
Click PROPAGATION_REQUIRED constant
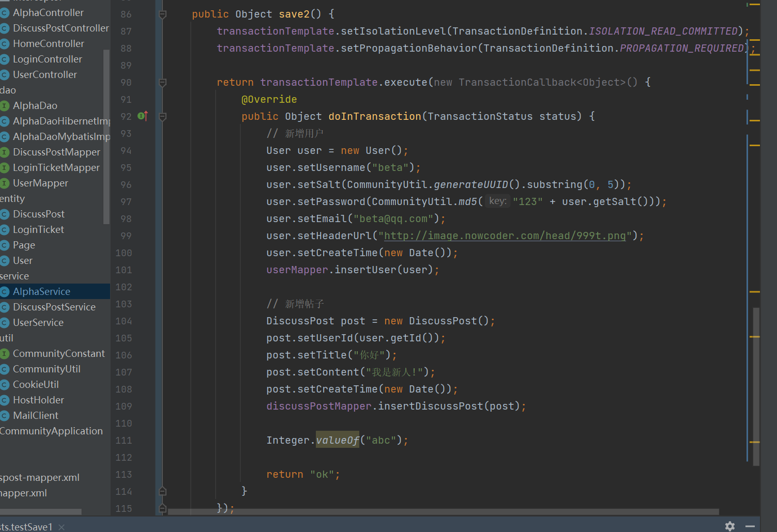tap(682, 48)
